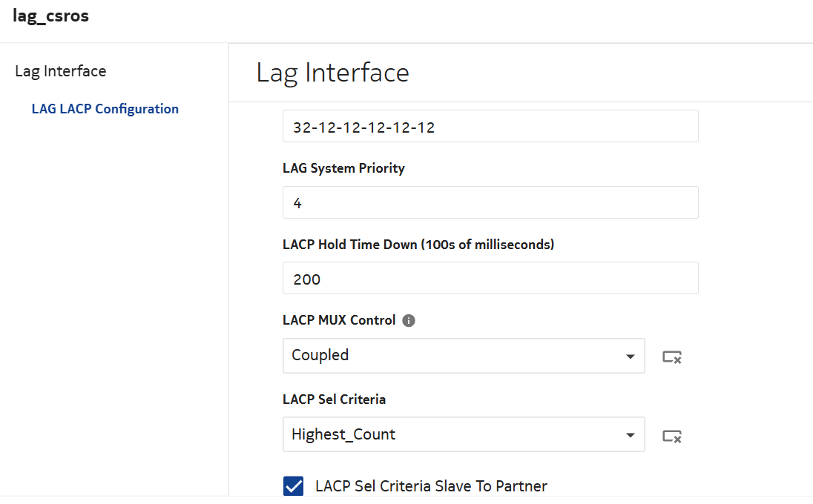This screenshot has width=813, height=504.
Task: Uncheck LACP Sel Criteria Slave To Partner checkbox
Action: point(294,486)
